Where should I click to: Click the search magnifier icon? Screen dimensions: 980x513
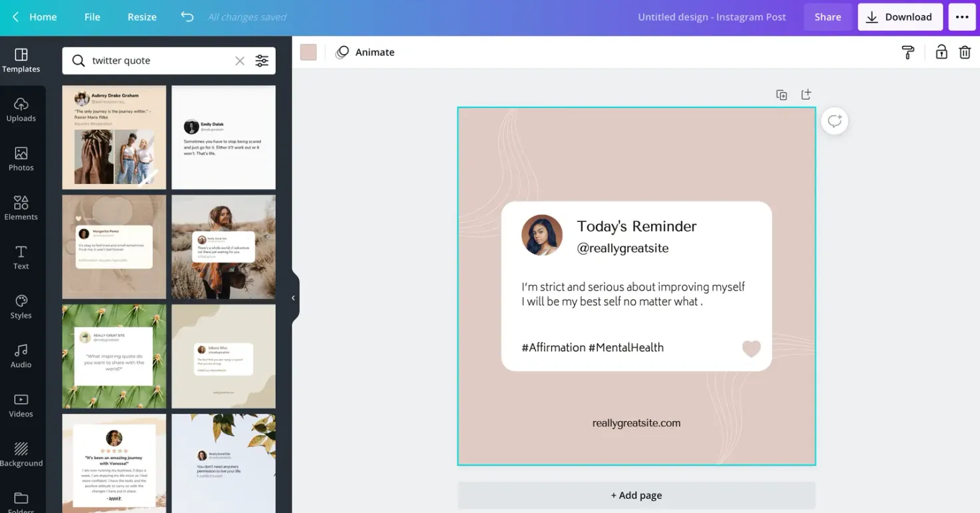pyautogui.click(x=79, y=61)
